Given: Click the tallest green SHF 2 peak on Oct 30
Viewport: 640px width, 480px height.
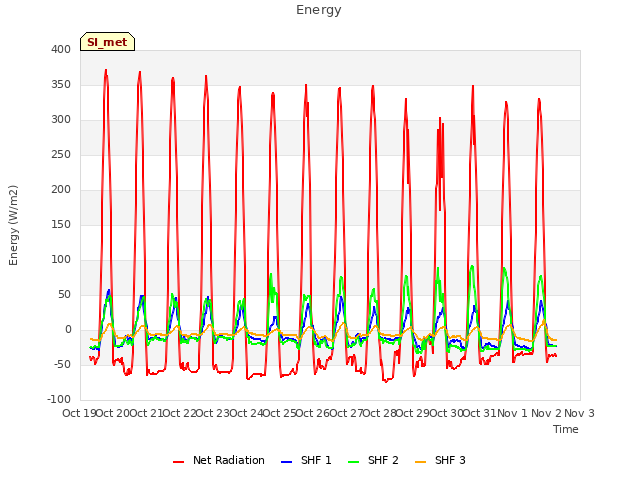Looking at the screenshot, I should tap(472, 267).
